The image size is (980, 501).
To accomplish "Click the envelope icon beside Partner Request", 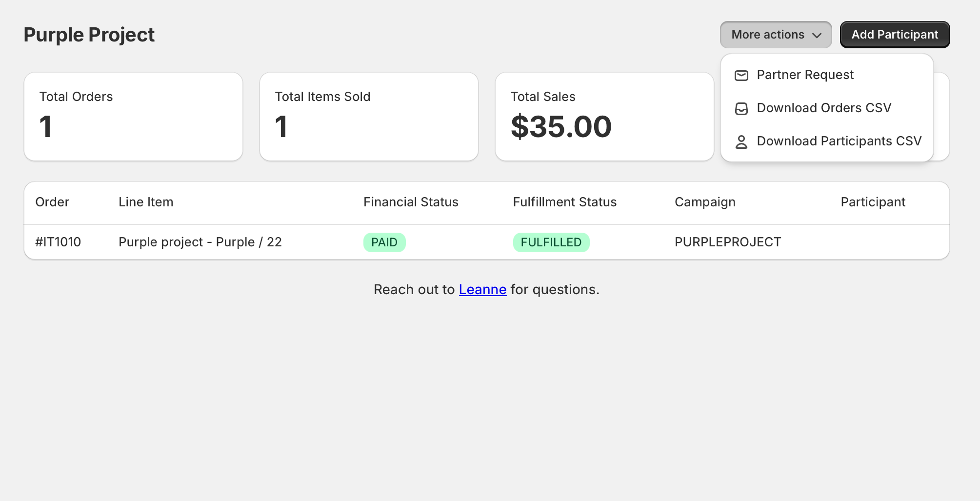I will coord(741,75).
